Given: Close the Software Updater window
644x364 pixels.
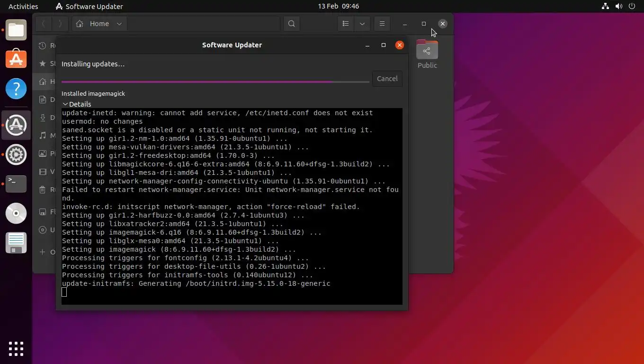Looking at the screenshot, I should point(400,45).
